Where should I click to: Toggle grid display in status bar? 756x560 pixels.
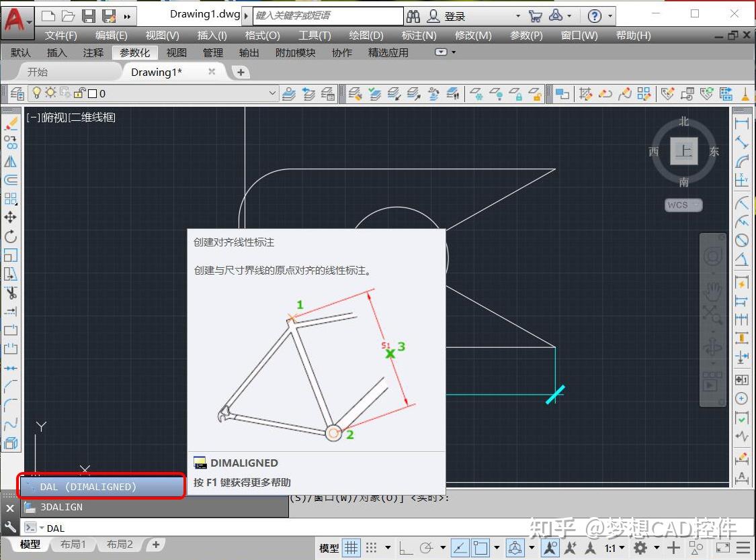click(x=351, y=548)
